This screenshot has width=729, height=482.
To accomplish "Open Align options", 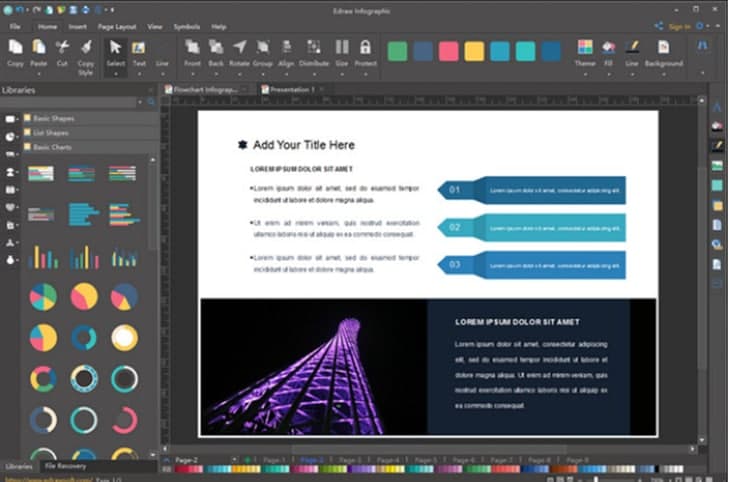I will point(286,47).
